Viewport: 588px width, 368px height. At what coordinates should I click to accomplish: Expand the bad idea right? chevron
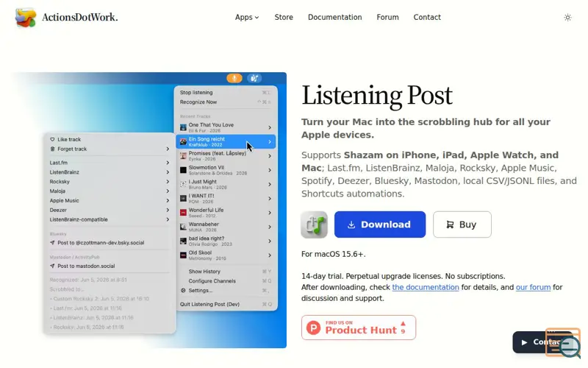click(x=270, y=241)
